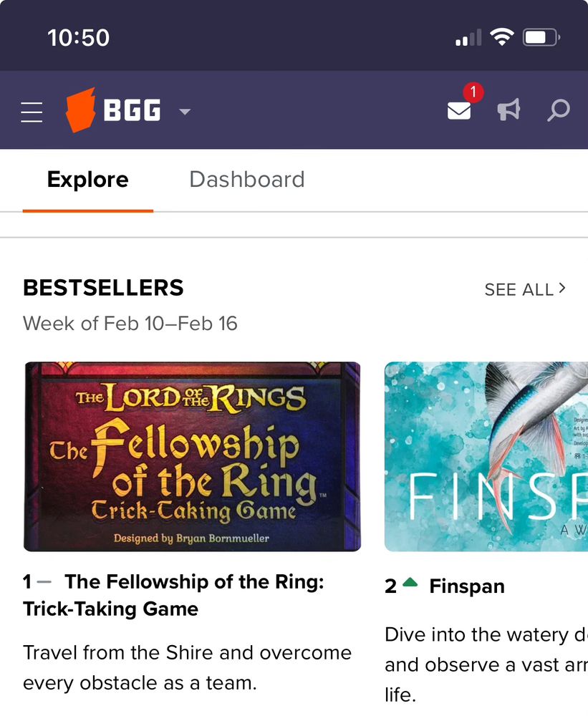
Task: Switch to the Dashboard tab
Action: coord(246,180)
